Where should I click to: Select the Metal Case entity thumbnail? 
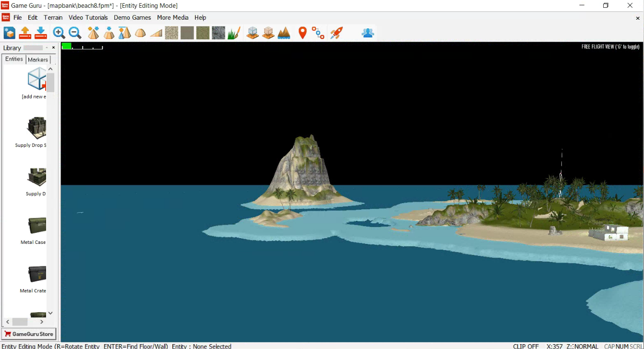tap(36, 226)
